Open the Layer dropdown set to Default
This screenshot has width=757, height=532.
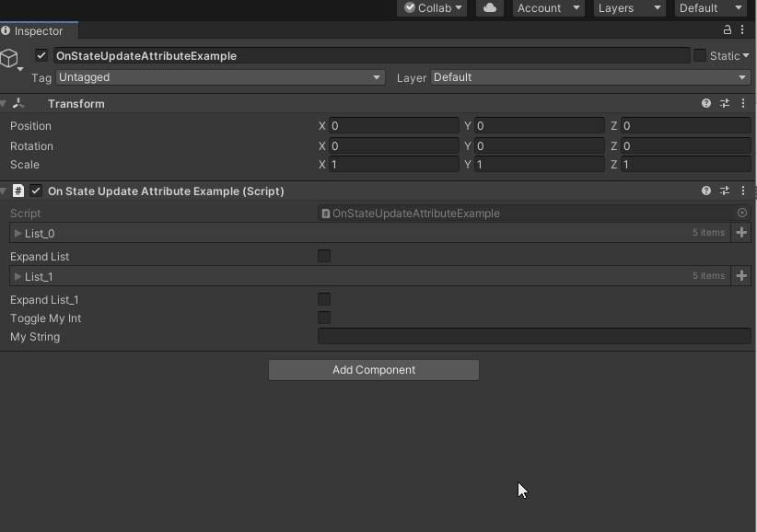589,77
